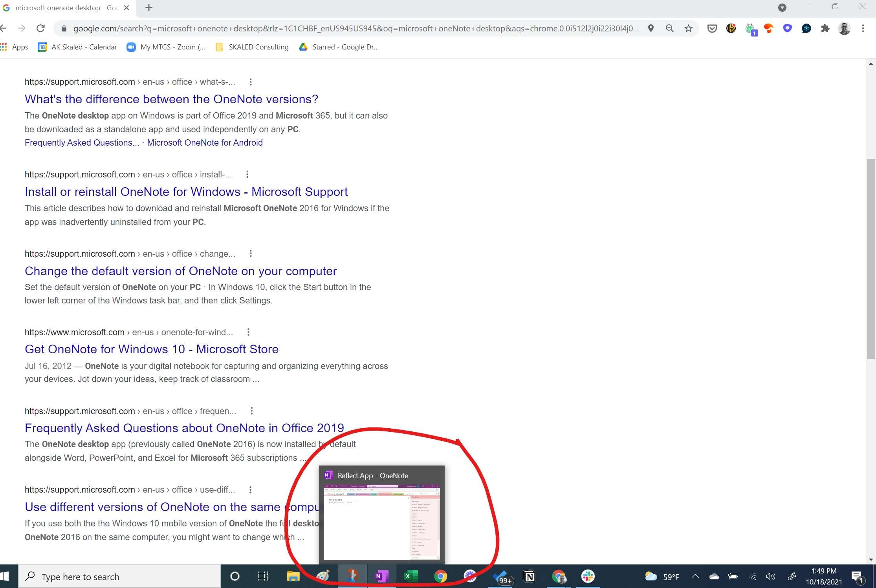Open Slack from the taskbar
Viewport: 876px width, 588px height.
click(588, 577)
